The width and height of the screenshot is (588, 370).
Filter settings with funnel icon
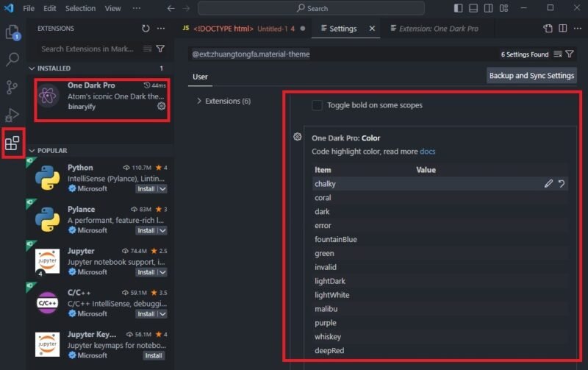click(569, 54)
